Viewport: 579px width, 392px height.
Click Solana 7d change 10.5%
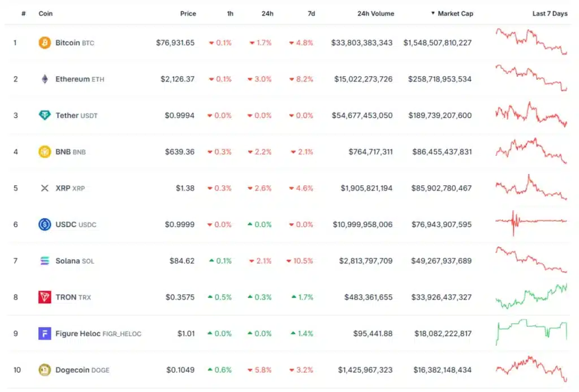click(x=300, y=261)
